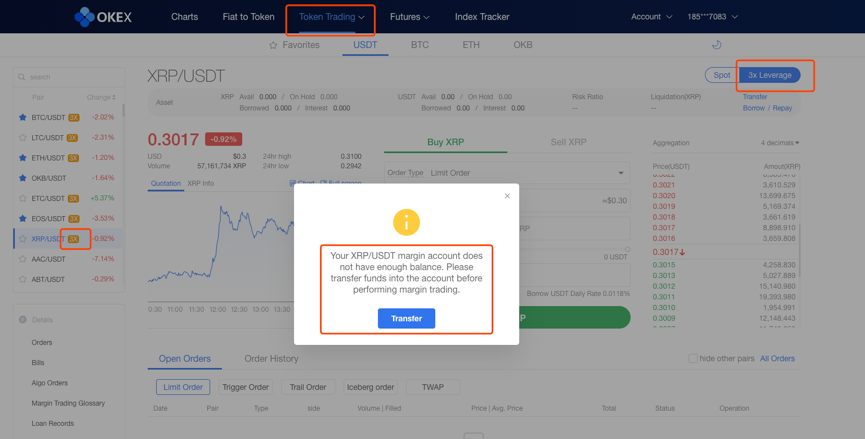Click the 3X badge on ETC/USDT
865x439 pixels.
click(x=73, y=199)
